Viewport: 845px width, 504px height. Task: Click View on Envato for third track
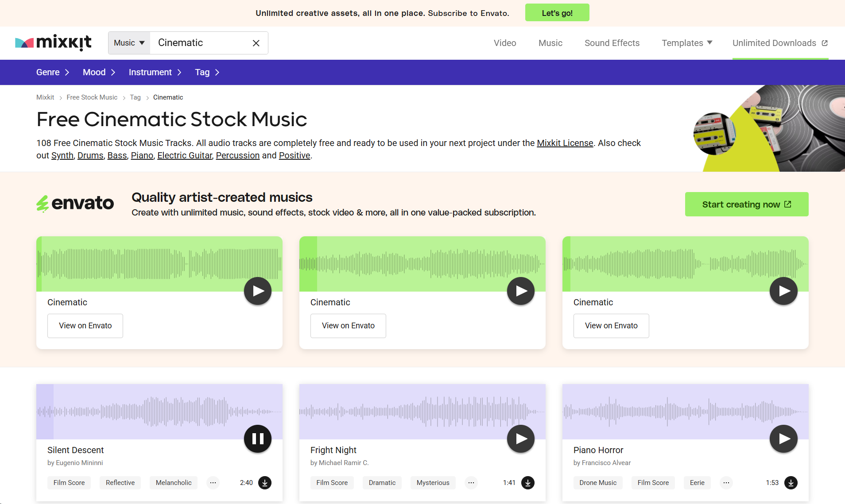point(611,326)
